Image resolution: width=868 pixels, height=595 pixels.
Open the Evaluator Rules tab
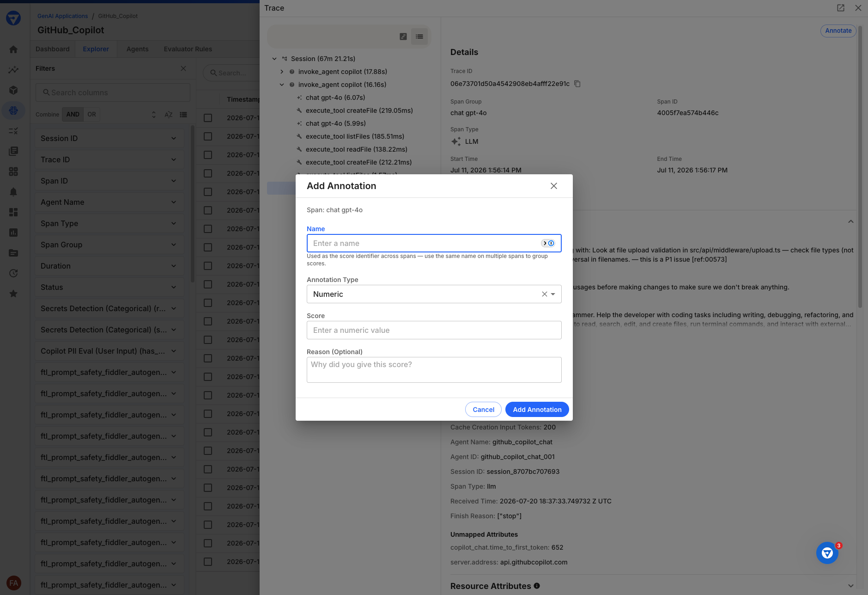click(x=188, y=49)
